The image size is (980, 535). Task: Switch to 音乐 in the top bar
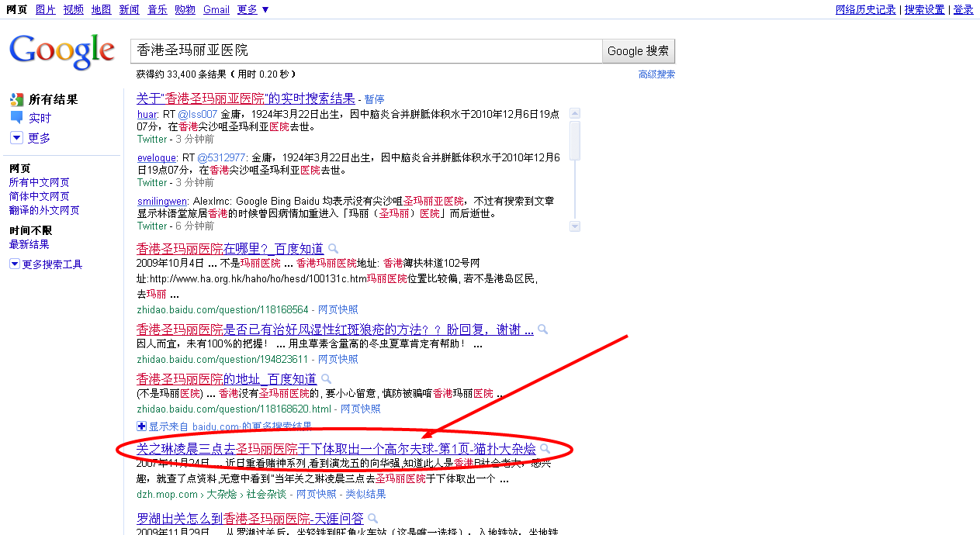point(158,9)
